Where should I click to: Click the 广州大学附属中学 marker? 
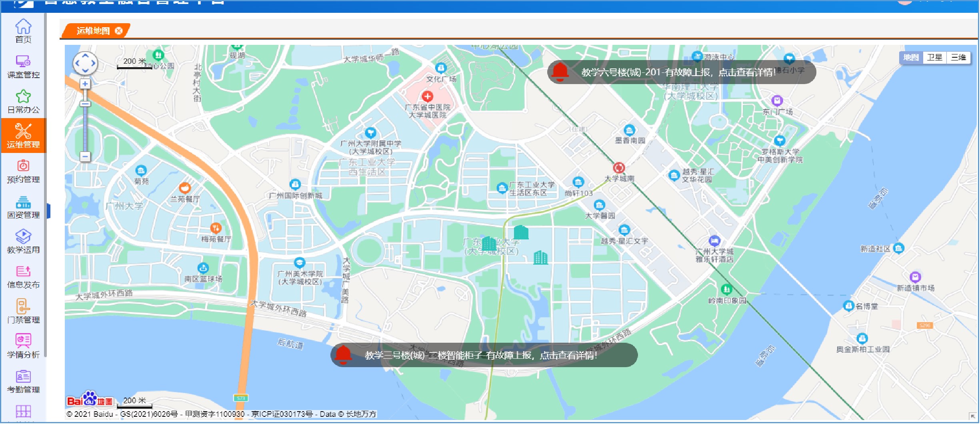(x=370, y=133)
